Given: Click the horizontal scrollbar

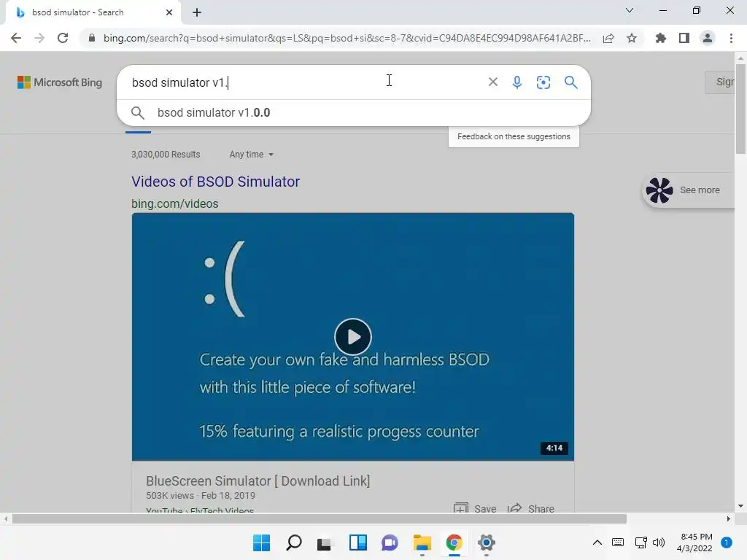Looking at the screenshot, I should (320, 518).
